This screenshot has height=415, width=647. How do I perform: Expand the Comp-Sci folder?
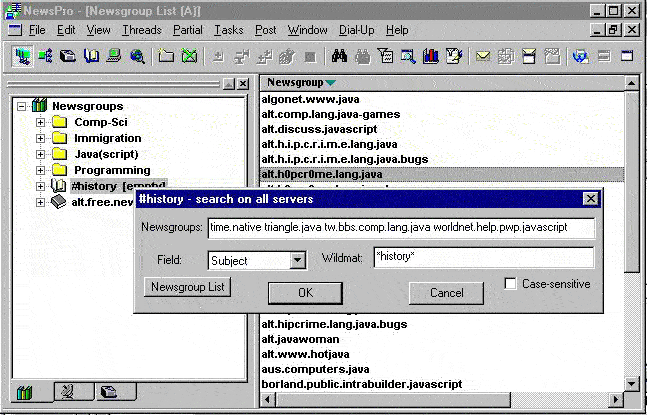click(40, 123)
